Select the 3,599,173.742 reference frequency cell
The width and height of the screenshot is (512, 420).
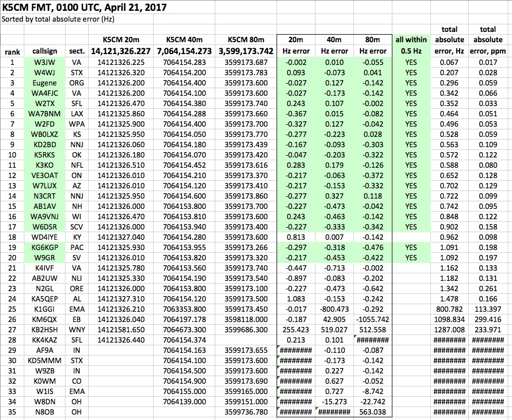point(246,51)
